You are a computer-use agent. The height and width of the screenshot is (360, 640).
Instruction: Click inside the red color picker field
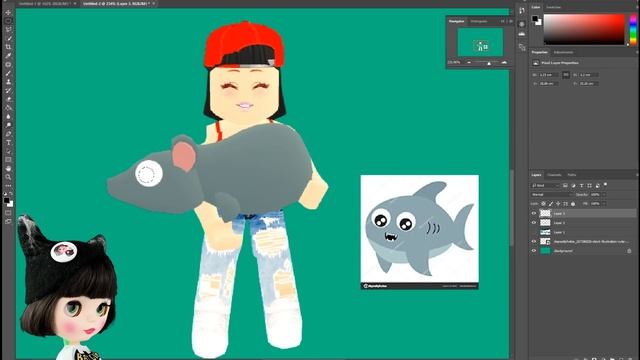584,29
